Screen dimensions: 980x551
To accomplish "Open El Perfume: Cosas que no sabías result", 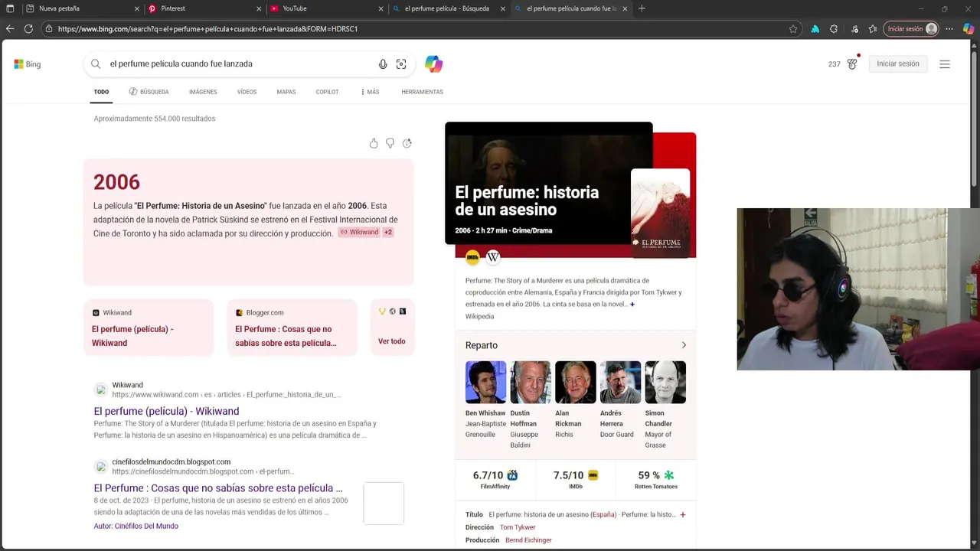I will pyautogui.click(x=218, y=488).
